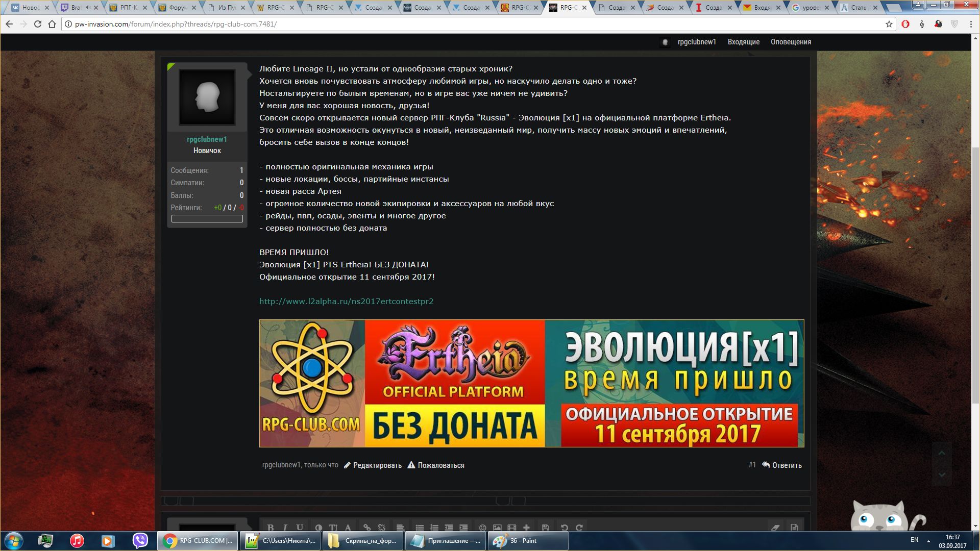
Task: Click the scroll-to-bottom arrow on page
Action: click(x=942, y=474)
